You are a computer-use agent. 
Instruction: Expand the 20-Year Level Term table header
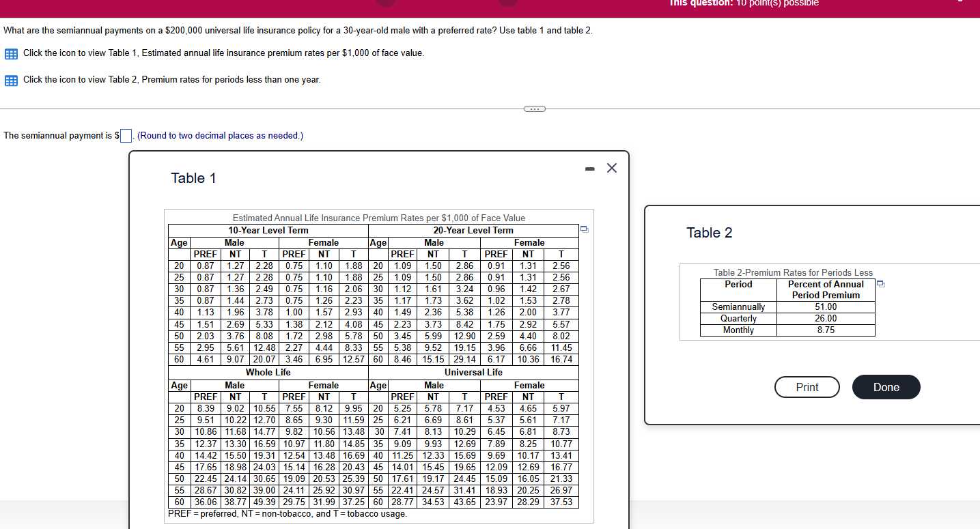point(474,230)
